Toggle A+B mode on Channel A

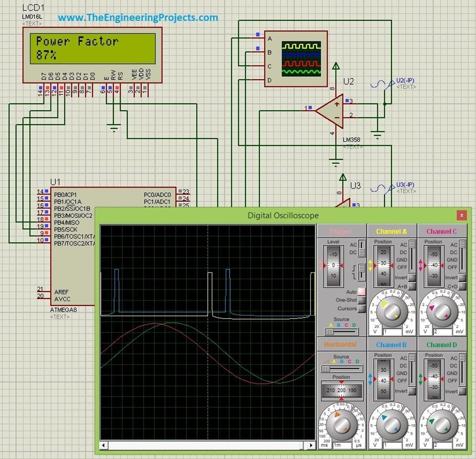412,286
